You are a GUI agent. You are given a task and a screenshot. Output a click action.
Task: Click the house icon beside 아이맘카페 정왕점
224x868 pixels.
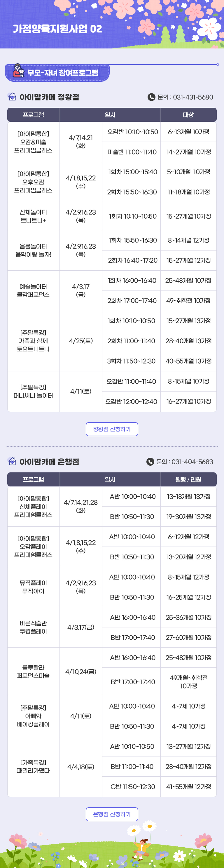(12, 97)
